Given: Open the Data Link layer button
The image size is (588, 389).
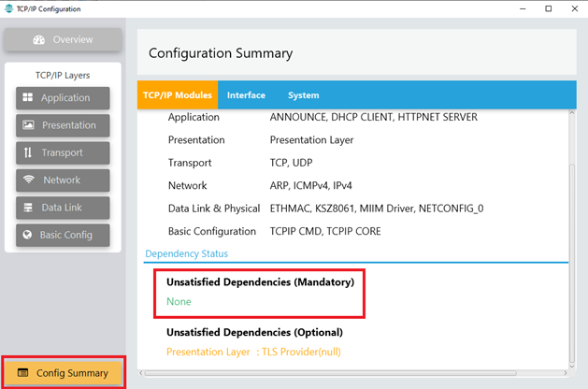Looking at the screenshot, I should click(x=63, y=208).
